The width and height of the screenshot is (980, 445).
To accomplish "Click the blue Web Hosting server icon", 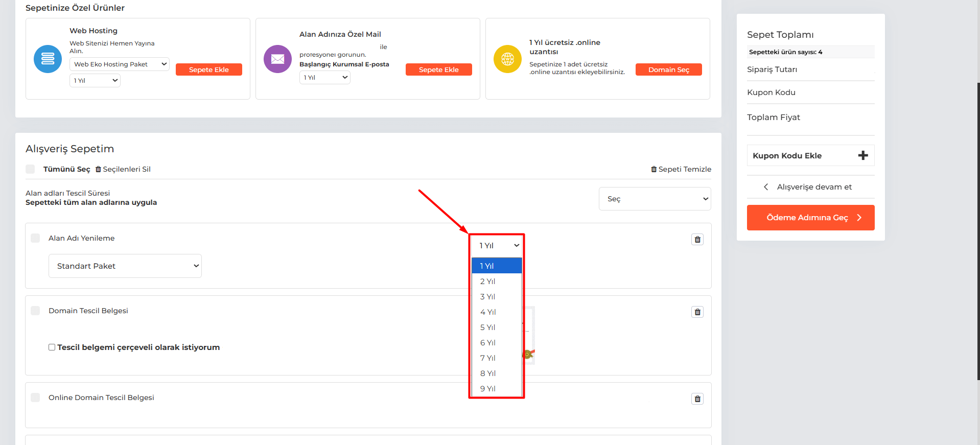I will 48,59.
